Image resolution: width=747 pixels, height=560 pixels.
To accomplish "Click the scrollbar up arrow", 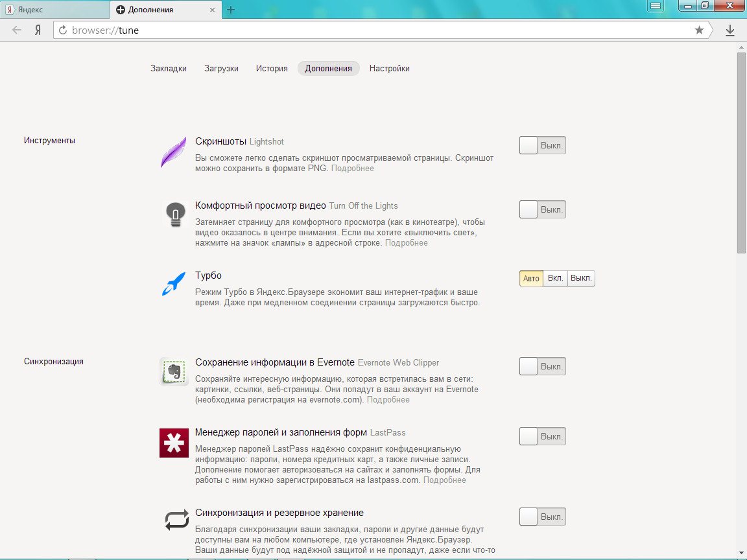I will pyautogui.click(x=742, y=47).
